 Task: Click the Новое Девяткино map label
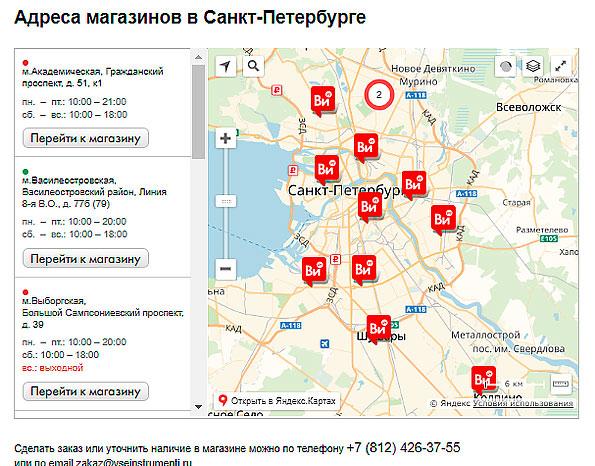433,69
